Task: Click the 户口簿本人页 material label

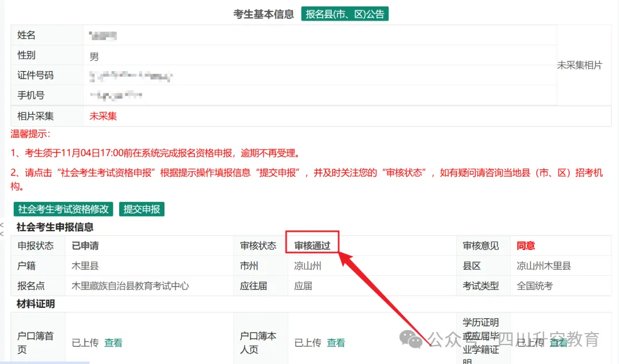Action: (x=258, y=343)
